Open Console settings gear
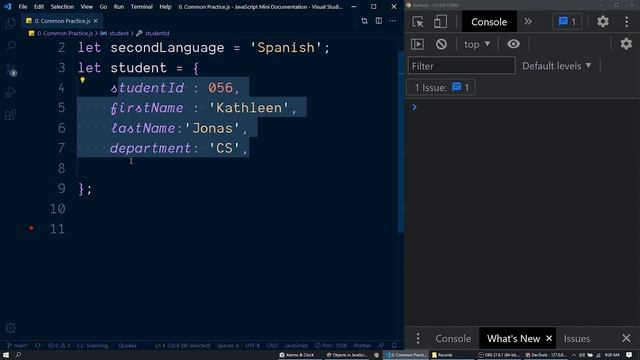Screen dimensions: 640x360 pos(626,44)
